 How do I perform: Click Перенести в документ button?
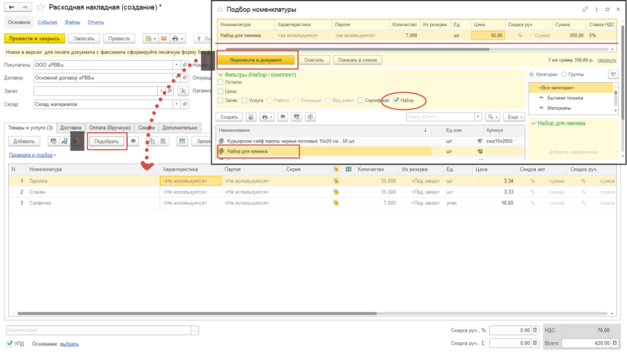257,60
